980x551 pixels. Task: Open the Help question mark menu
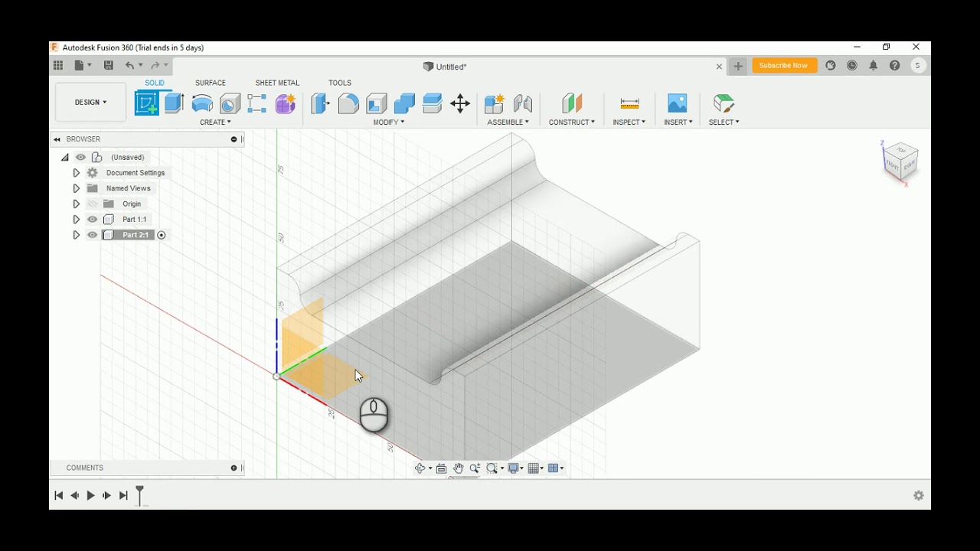[x=895, y=66]
